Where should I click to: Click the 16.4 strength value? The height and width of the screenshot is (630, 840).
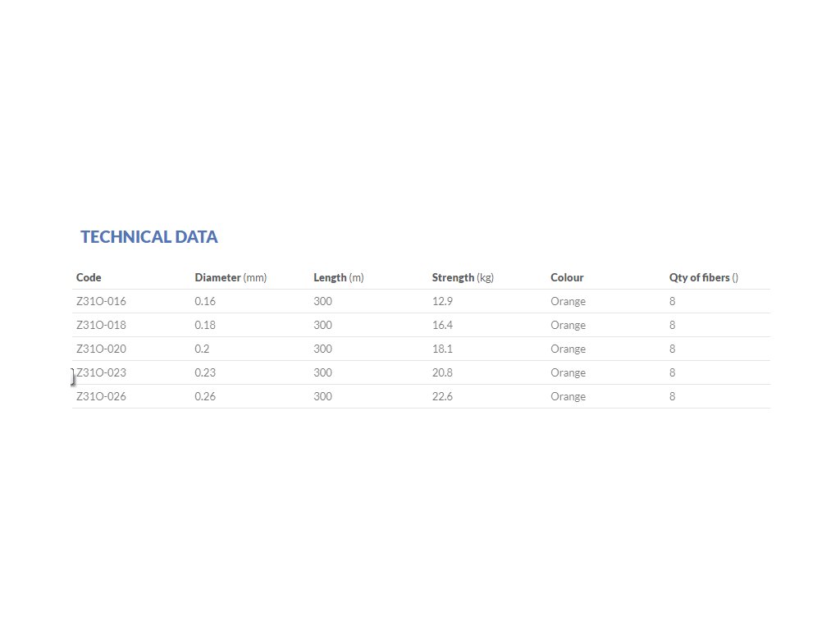coord(442,325)
